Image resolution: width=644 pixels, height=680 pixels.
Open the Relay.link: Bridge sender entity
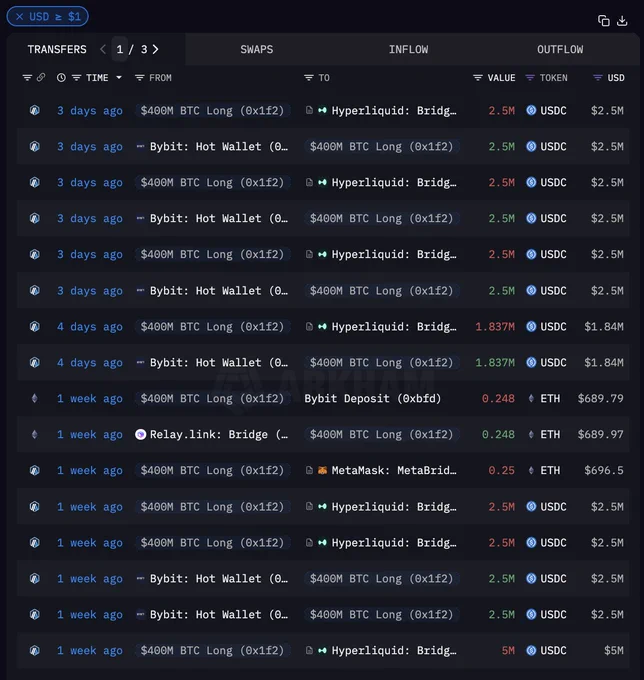(219, 435)
